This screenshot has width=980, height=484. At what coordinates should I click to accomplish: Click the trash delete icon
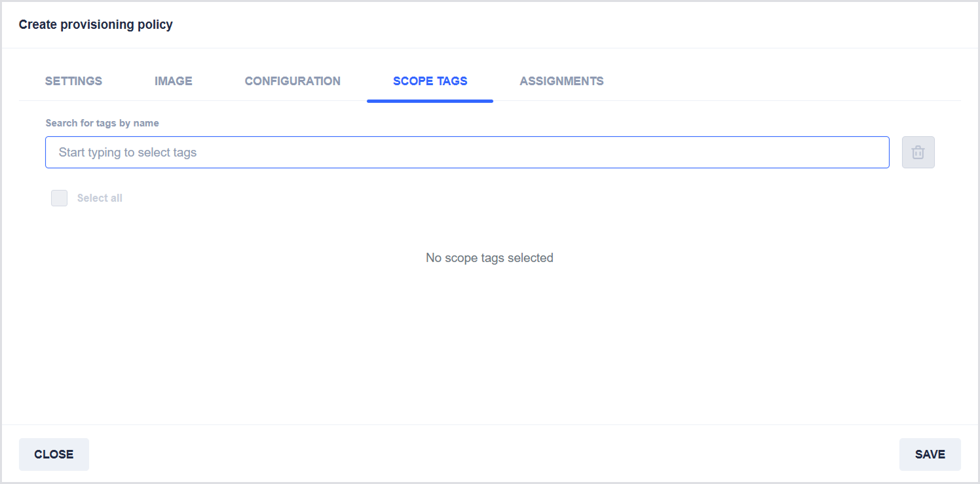point(918,153)
